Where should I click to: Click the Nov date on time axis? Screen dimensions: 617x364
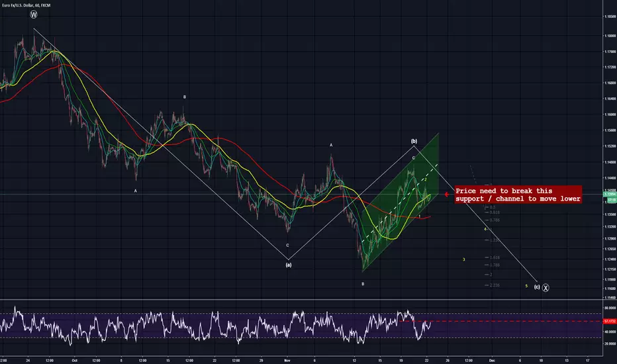point(287,360)
